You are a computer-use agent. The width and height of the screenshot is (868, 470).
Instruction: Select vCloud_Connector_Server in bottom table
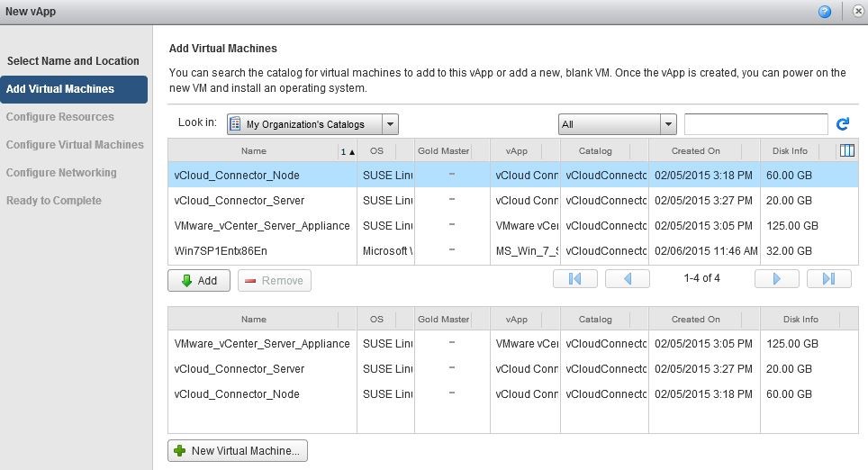[x=513, y=368]
